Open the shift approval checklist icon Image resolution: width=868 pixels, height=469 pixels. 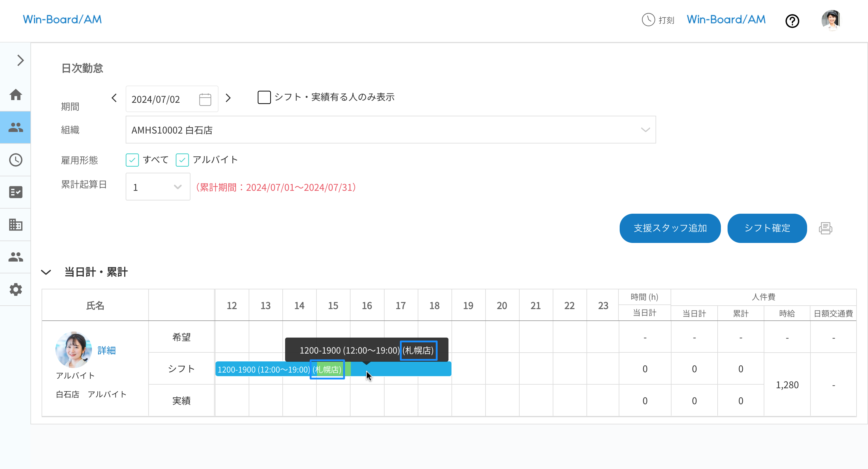[15, 192]
